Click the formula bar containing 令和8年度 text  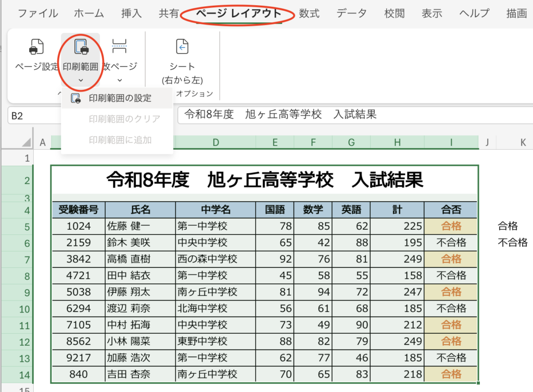354,115
